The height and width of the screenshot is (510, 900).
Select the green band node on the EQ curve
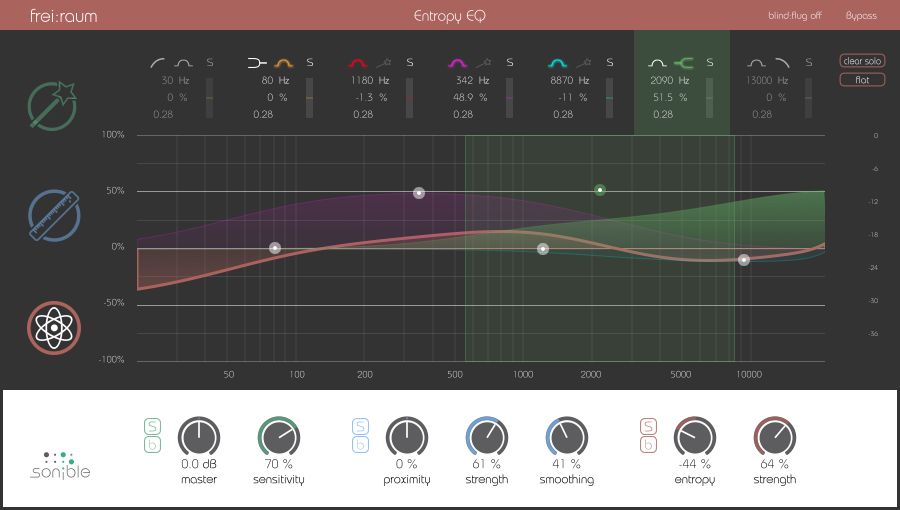tap(600, 190)
